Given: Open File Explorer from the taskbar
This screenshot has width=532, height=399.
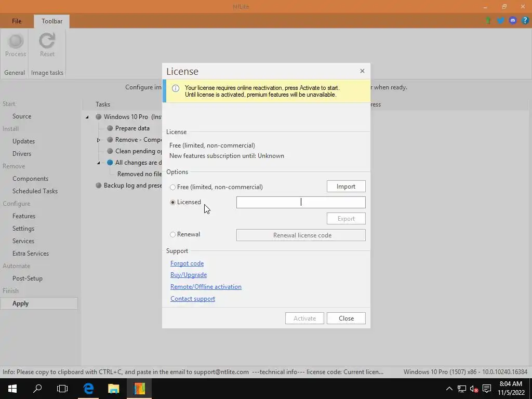Looking at the screenshot, I should pos(114,389).
